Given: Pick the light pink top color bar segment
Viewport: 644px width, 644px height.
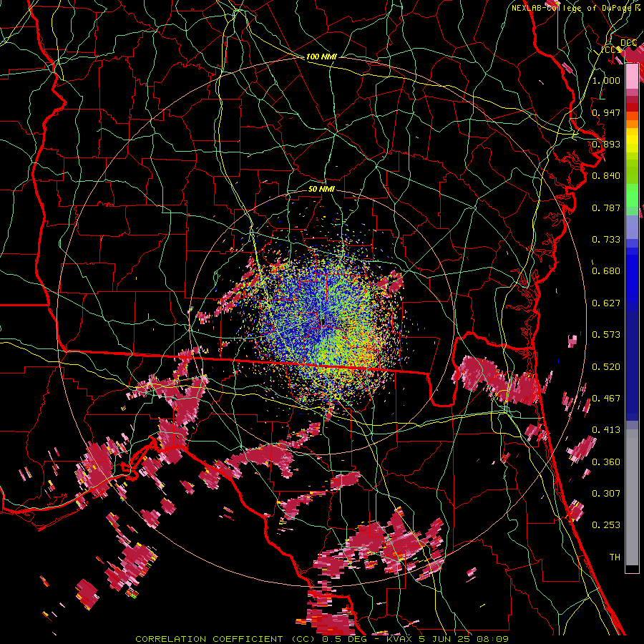Looking at the screenshot, I should click(632, 77).
